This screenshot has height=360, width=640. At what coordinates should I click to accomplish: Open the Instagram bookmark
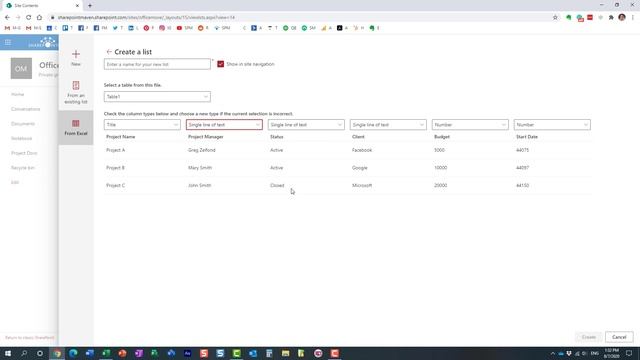(x=165, y=28)
